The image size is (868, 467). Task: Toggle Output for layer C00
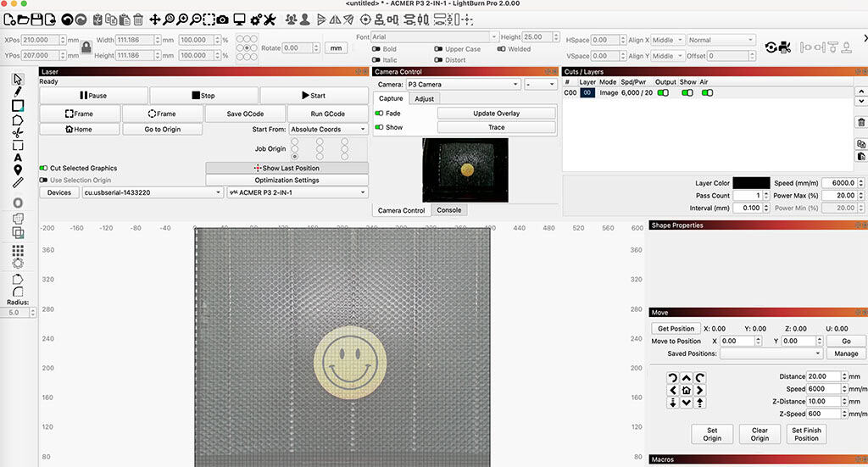click(x=663, y=92)
